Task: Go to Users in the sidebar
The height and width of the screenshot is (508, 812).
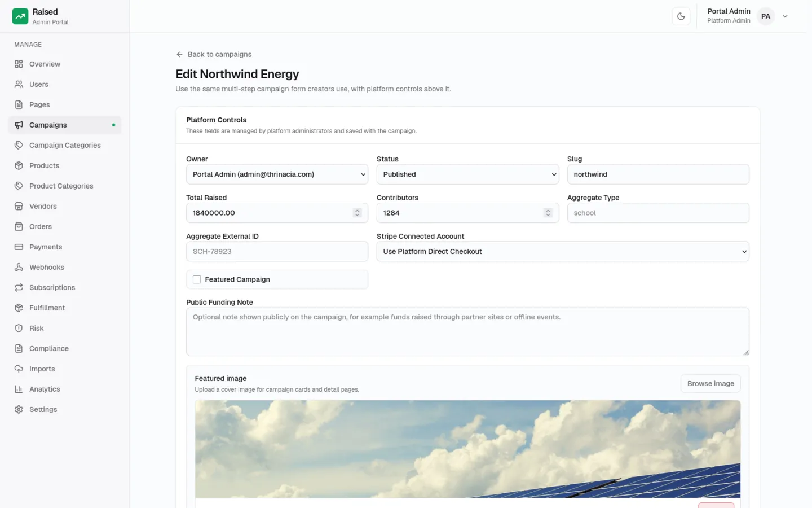Action: pos(64,84)
